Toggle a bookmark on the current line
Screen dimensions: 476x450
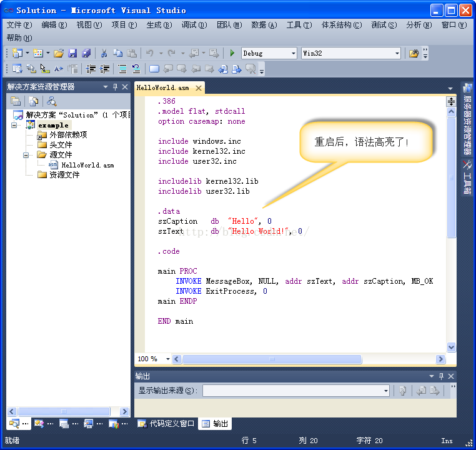[154, 69]
